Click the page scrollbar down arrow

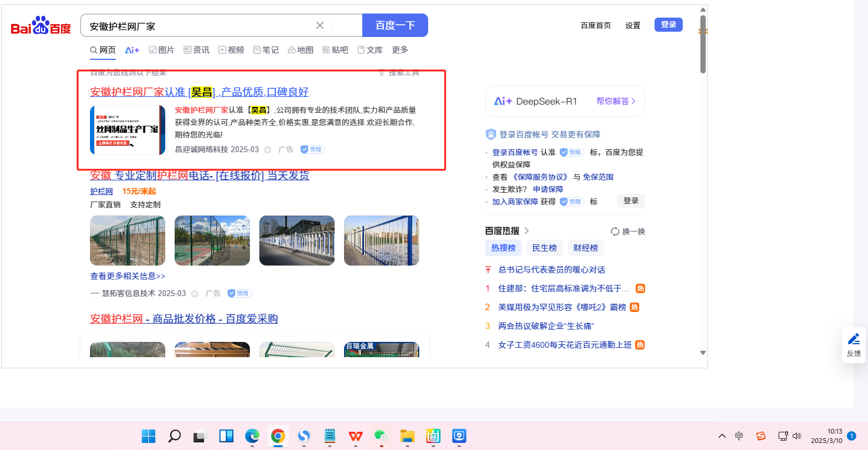703,352
